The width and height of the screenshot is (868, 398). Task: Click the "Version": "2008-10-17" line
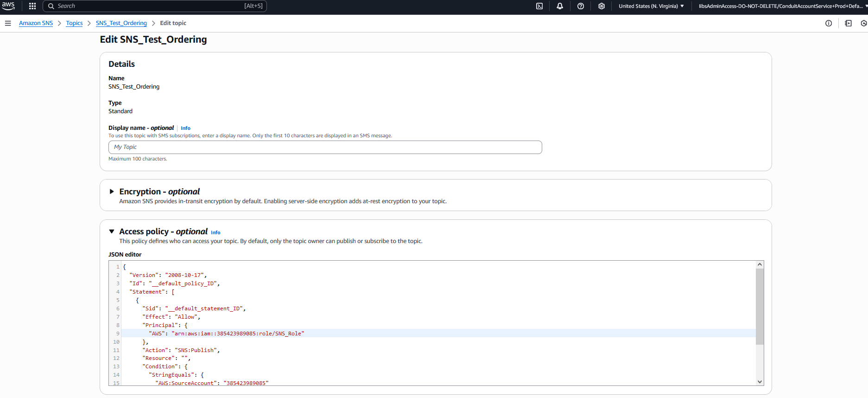coord(168,275)
